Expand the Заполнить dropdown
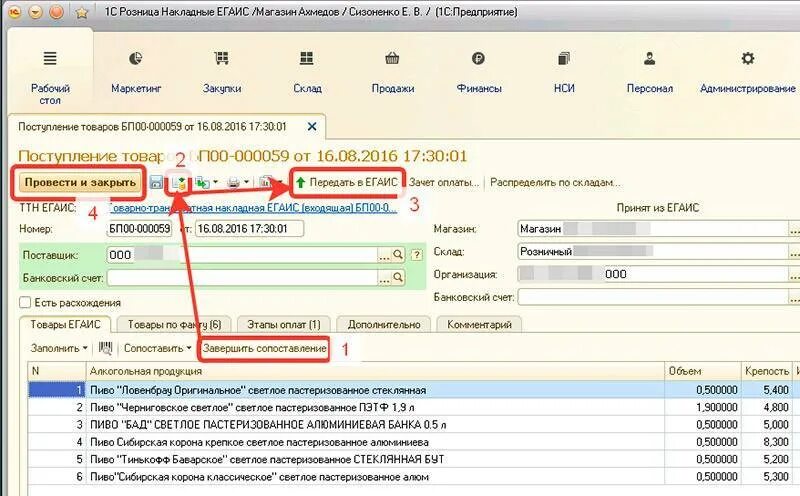This screenshot has width=800, height=496. tap(59, 349)
